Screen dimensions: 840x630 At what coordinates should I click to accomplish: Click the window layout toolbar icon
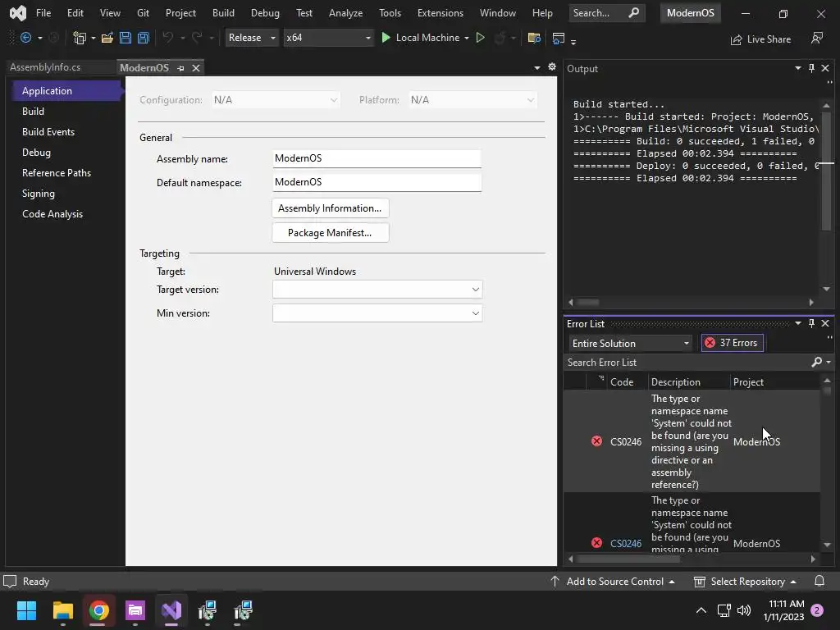coord(558,38)
